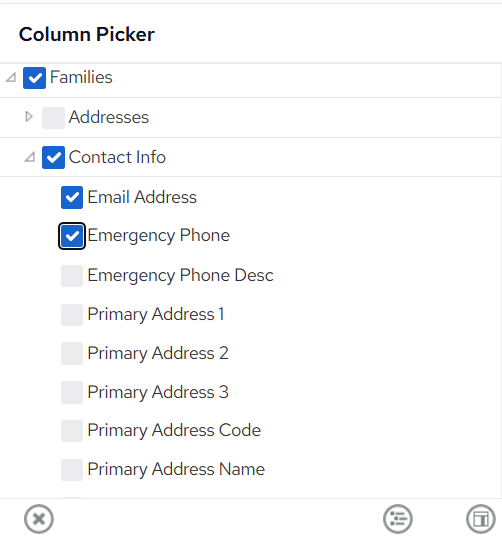Expand the Addresses tree node
Screen dimensions: 502x541
coord(29,117)
